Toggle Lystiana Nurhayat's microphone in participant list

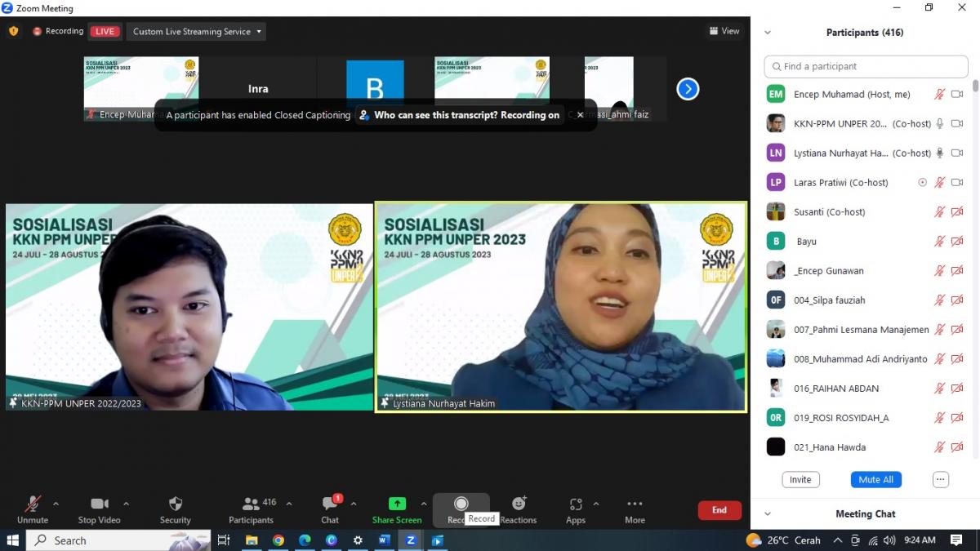coord(940,153)
